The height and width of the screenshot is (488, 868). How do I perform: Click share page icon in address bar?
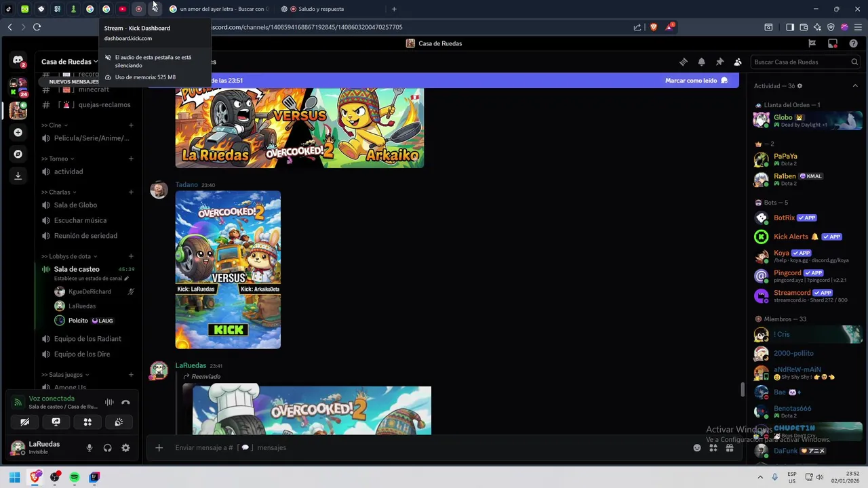[x=637, y=27]
